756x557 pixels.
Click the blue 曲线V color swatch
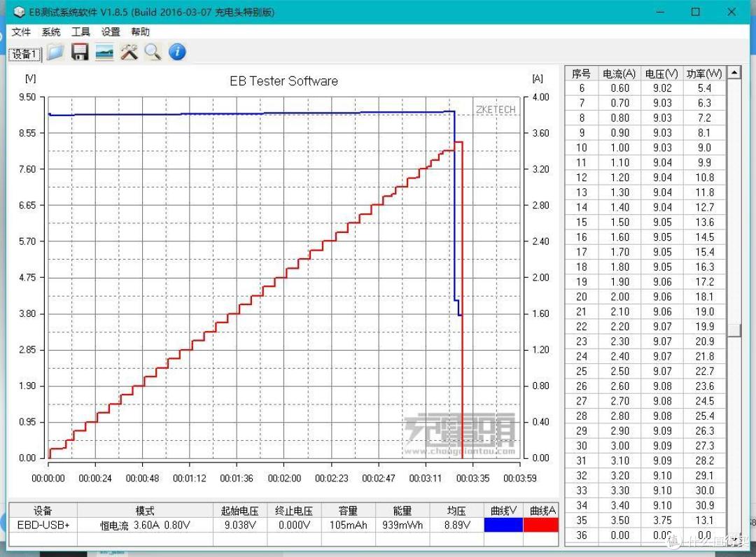click(503, 525)
